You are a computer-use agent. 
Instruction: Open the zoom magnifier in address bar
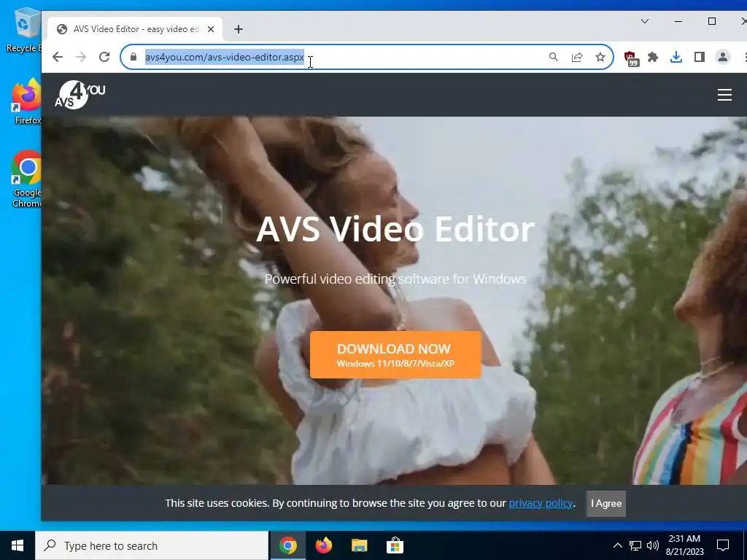pos(553,57)
